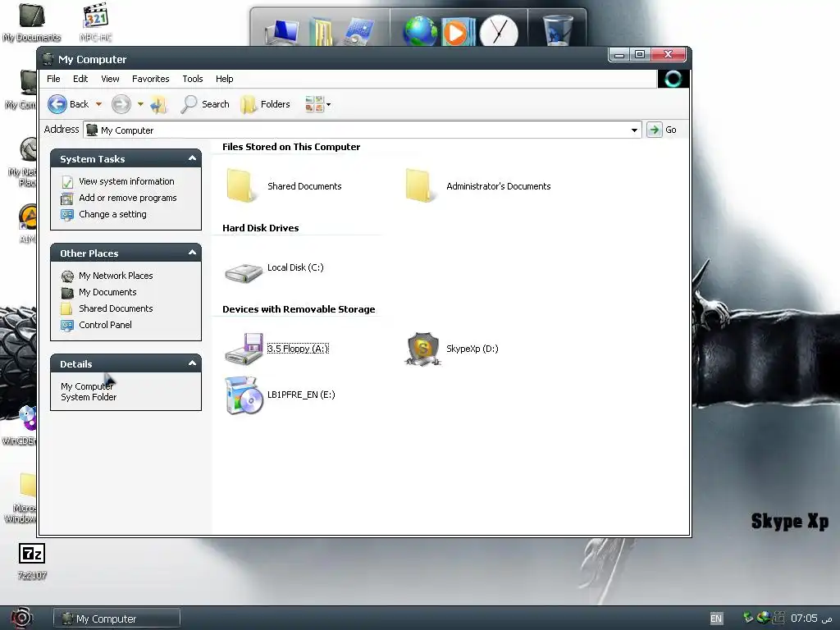This screenshot has height=630, width=840.
Task: Select the 3.5 Floppy (A:) drive icon
Action: (x=244, y=349)
